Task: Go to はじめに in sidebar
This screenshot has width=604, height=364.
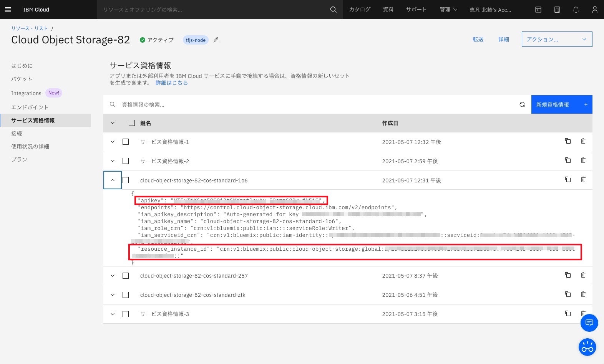Action: [x=22, y=66]
